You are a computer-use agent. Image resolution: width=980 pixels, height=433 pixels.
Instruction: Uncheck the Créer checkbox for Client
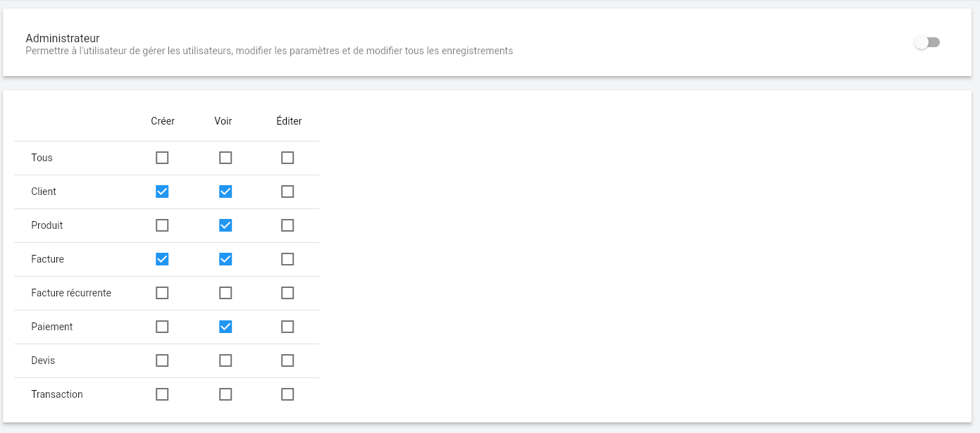[162, 192]
